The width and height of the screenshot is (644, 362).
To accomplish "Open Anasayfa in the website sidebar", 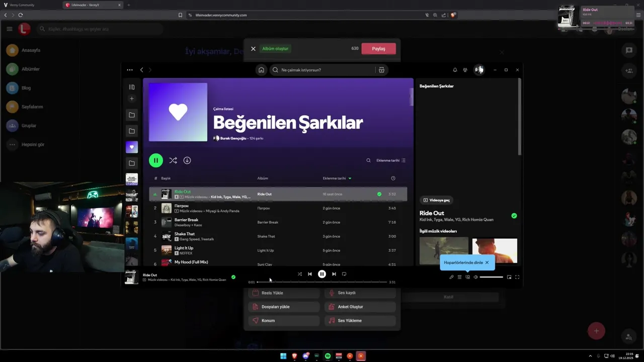I will [x=24, y=50].
